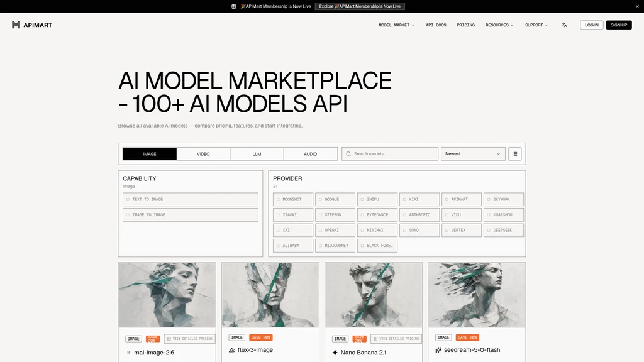Image resolution: width=644 pixels, height=362 pixels.
Task: Click the Nano Banana 2.1 star icon
Action: pyautogui.click(x=335, y=353)
